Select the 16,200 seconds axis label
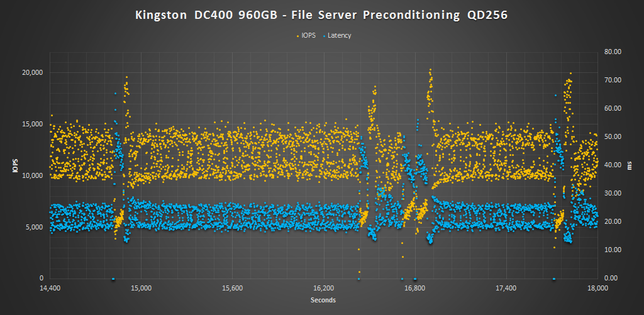The image size is (644, 315). (323, 289)
